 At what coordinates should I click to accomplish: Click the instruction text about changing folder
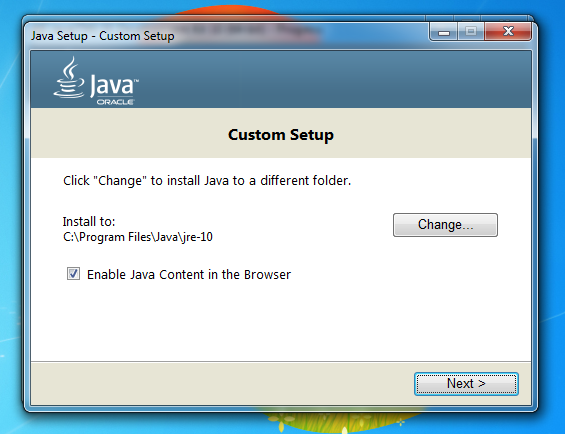tap(207, 180)
